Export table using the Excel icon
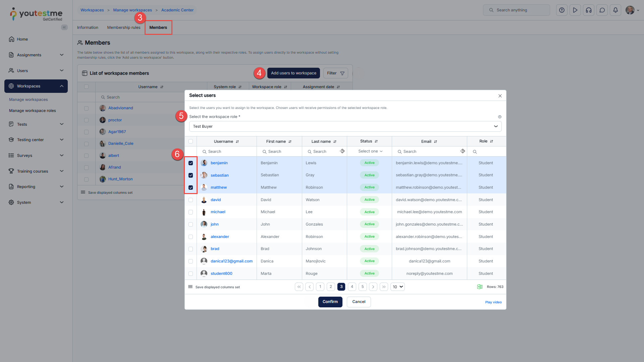The height and width of the screenshot is (362, 644). (480, 287)
